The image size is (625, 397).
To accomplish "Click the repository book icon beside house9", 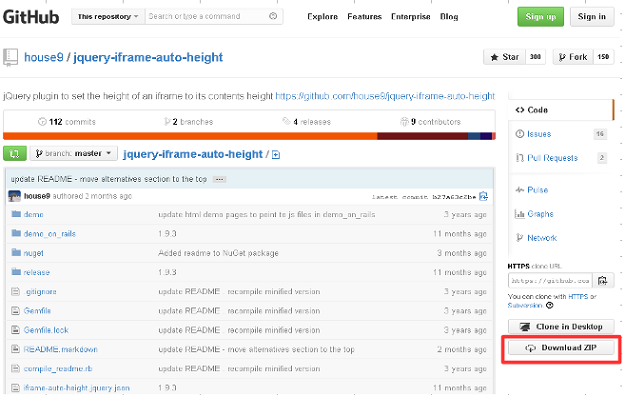I will pos(10,57).
